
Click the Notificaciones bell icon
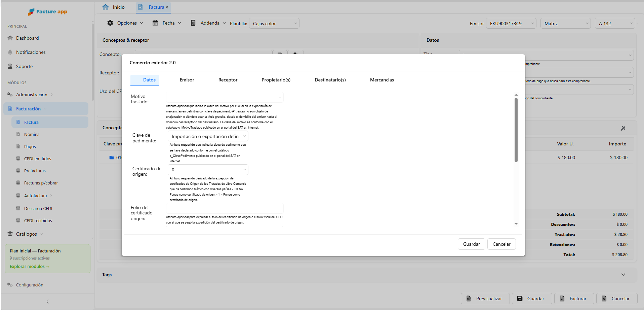point(10,52)
